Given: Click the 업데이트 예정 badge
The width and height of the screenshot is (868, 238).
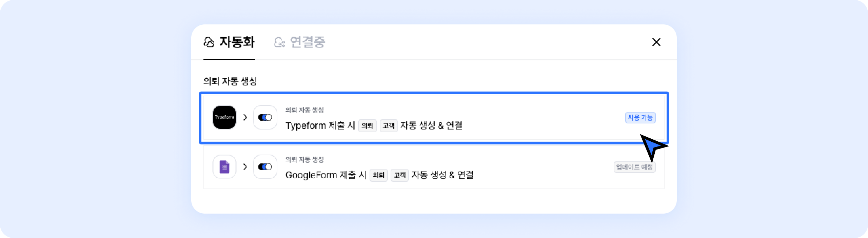Looking at the screenshot, I should 634,167.
